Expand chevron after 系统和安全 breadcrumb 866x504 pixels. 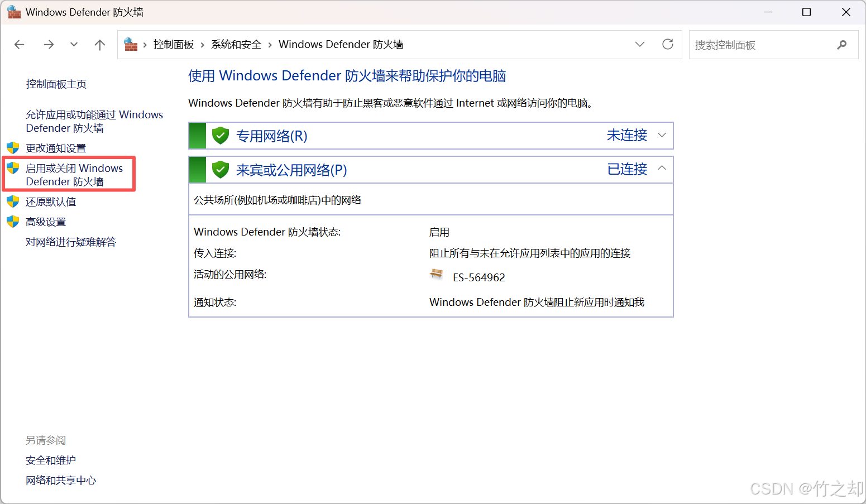pos(270,45)
